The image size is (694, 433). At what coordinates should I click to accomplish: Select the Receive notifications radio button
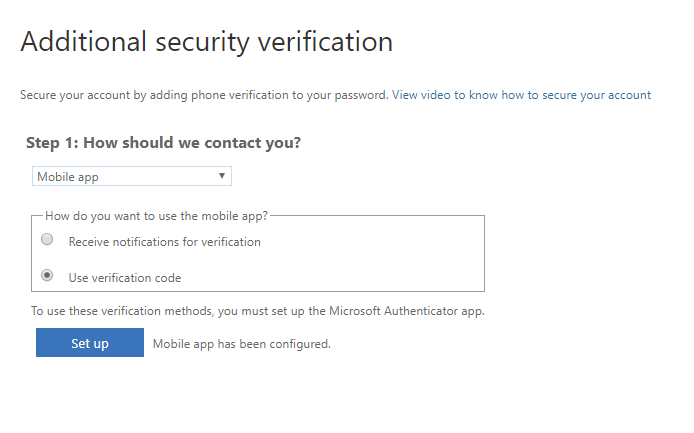pos(47,240)
